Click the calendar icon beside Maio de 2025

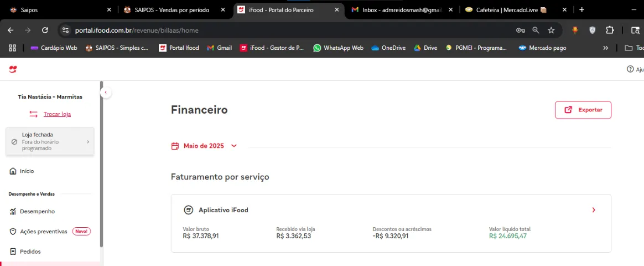pos(175,146)
